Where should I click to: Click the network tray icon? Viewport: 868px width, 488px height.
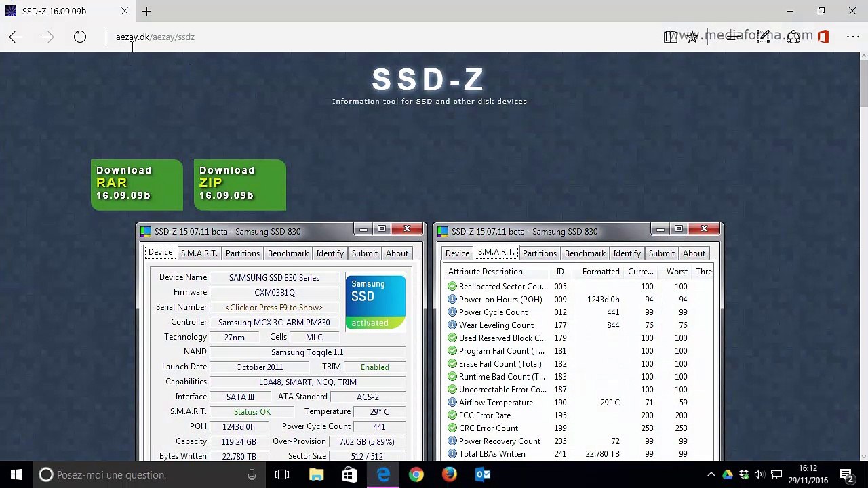tap(776, 475)
